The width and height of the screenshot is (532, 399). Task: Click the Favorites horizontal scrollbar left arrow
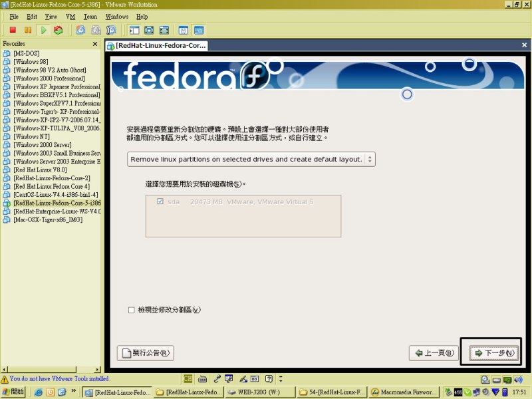click(4, 369)
